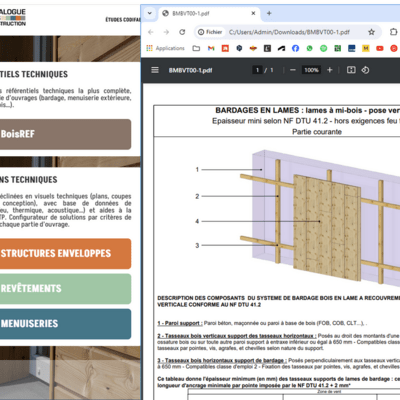This screenshot has height=400, width=400.
Task: Click the '2 - Tasseaux bois verticaux' heading
Action: point(237,336)
